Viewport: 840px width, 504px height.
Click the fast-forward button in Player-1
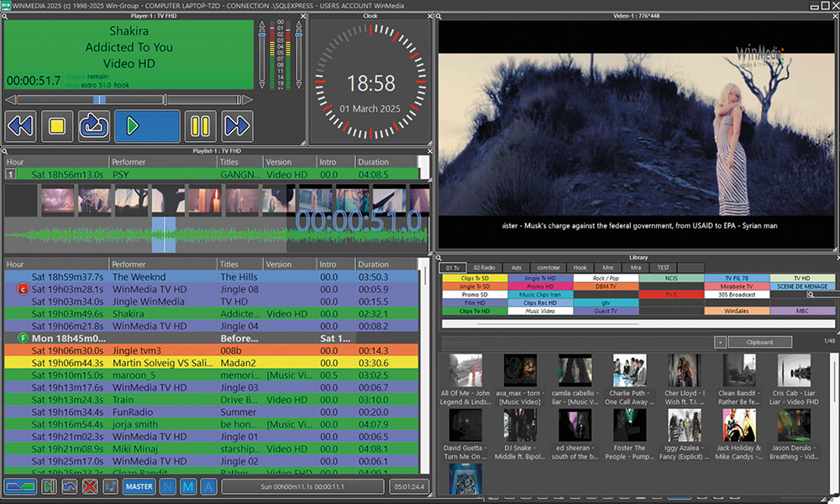click(x=237, y=126)
